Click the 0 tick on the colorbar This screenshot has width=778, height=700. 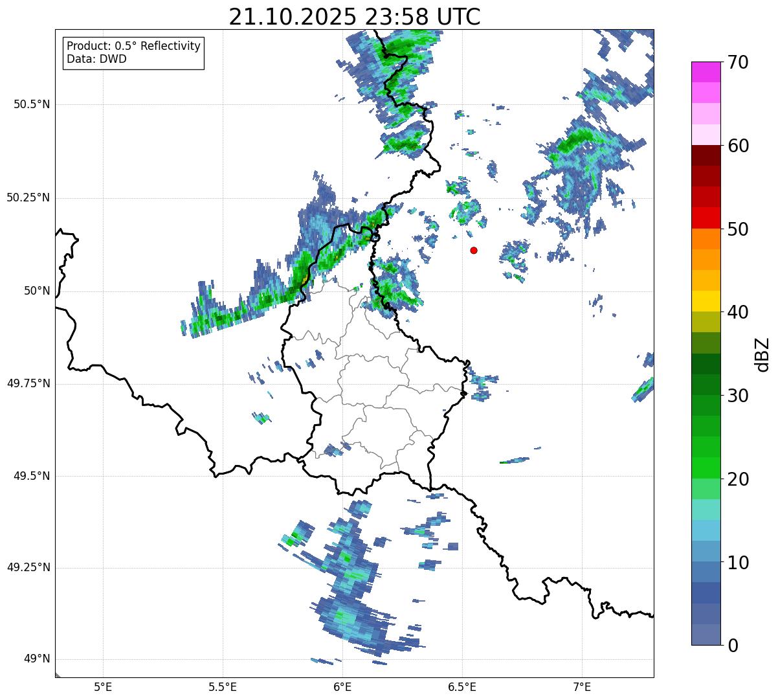tap(733, 646)
